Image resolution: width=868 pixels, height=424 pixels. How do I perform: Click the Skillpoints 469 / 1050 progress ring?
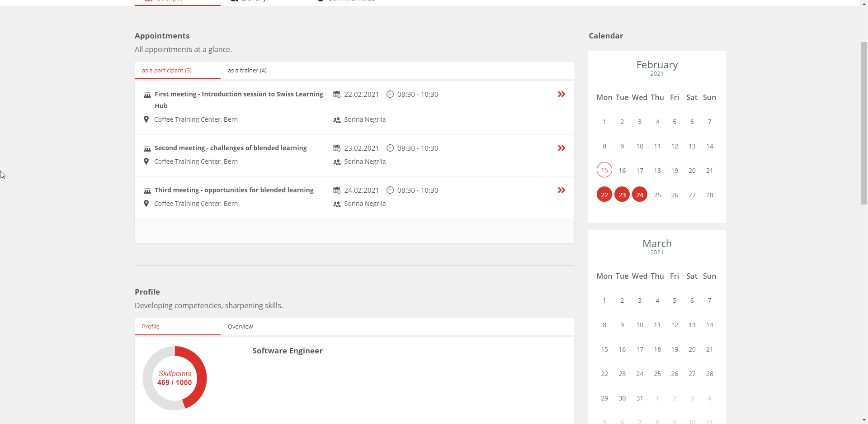point(175,378)
